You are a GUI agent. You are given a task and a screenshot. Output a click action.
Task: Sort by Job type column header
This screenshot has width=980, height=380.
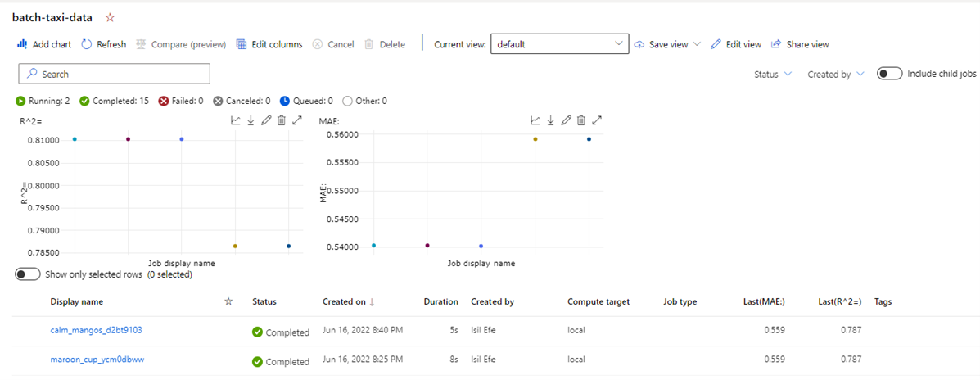click(680, 301)
